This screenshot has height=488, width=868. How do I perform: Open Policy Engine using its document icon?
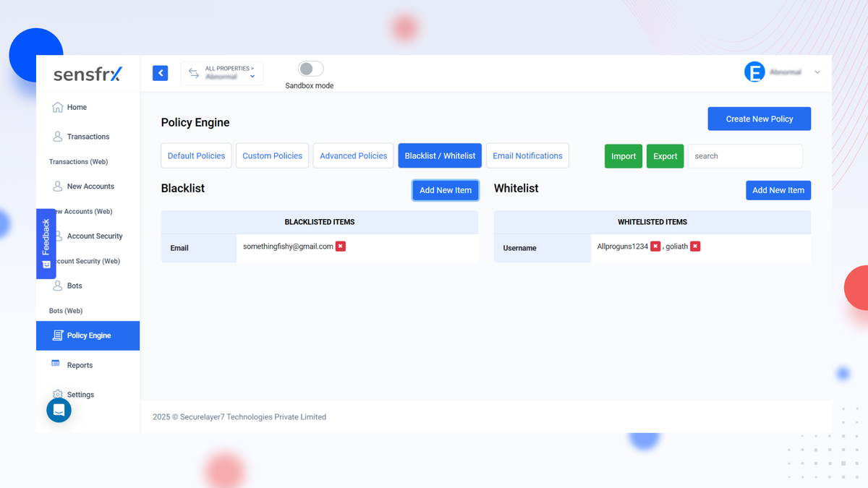click(58, 335)
